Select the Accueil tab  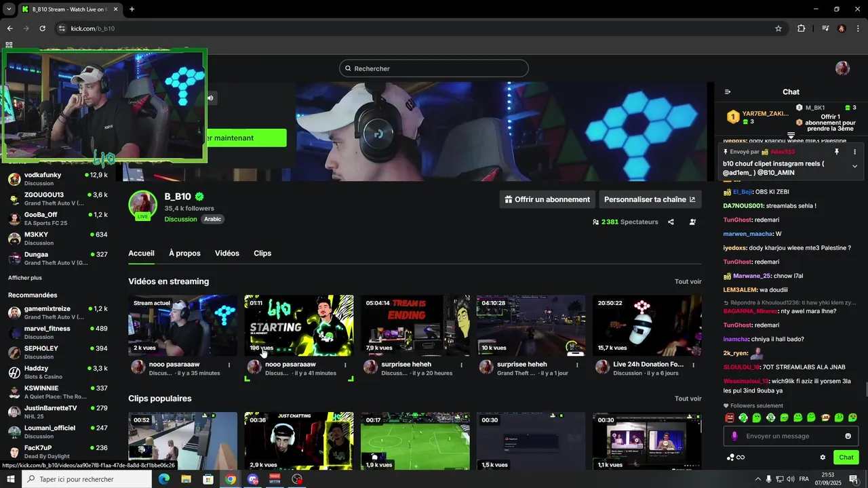[141, 253]
